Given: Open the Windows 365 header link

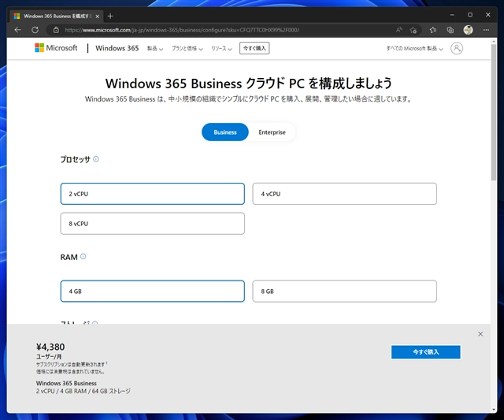Looking at the screenshot, I should 117,48.
